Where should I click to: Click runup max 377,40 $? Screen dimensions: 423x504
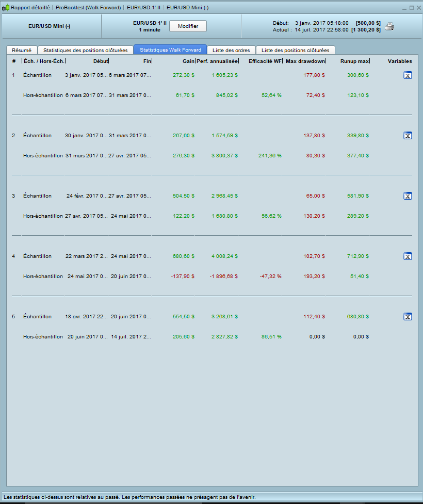coord(358,156)
